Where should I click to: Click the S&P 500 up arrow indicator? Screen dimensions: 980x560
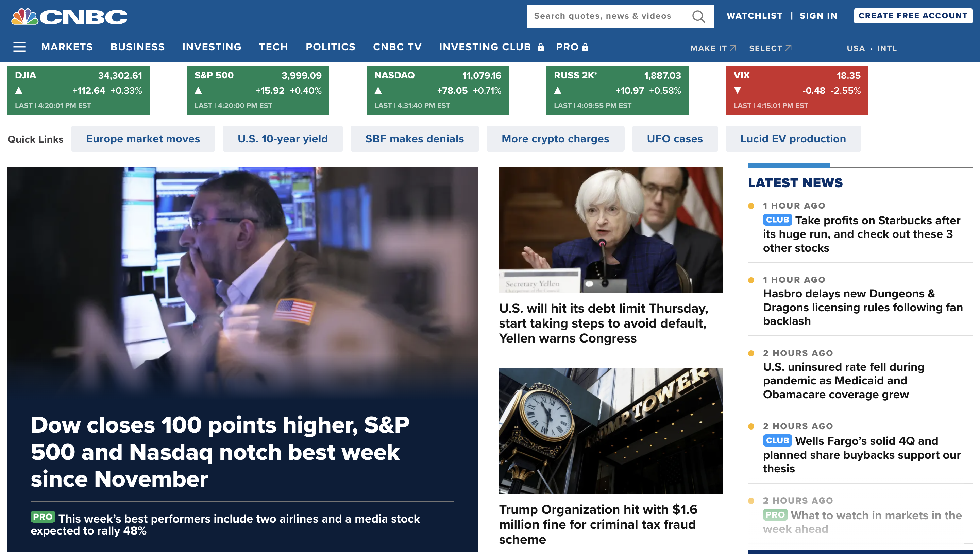click(x=198, y=91)
